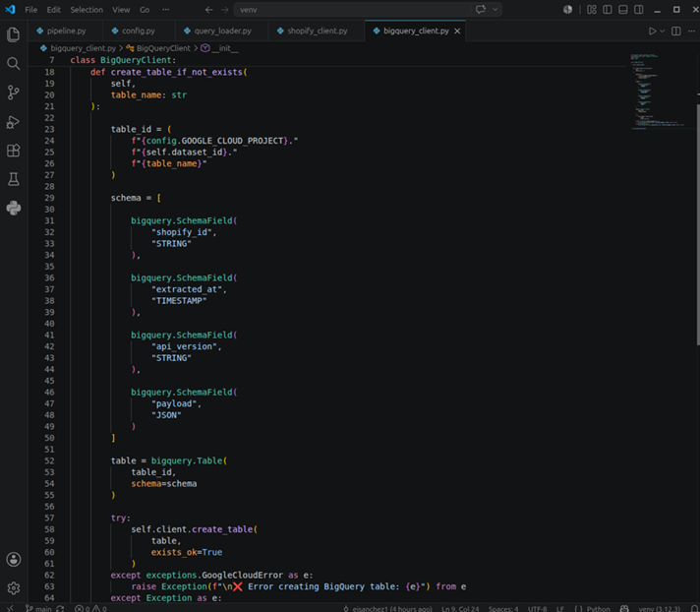Go forward with the right arrow
700x612 pixels.
pyautogui.click(x=224, y=10)
